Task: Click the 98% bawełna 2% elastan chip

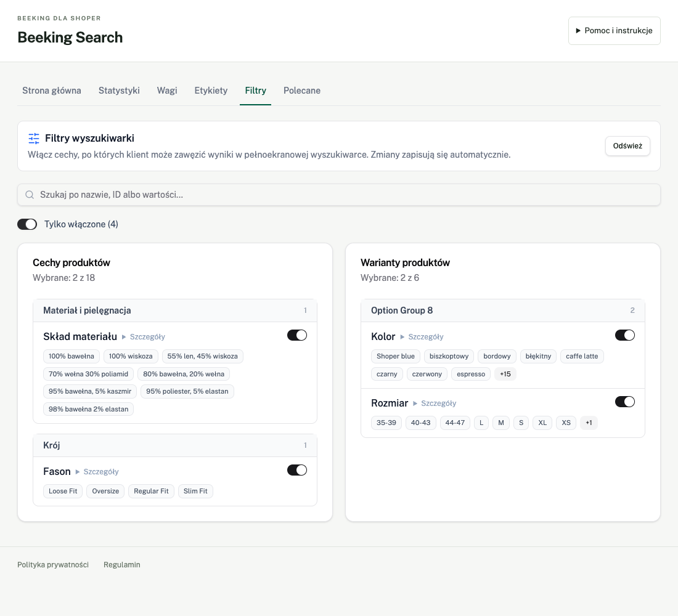Action: click(88, 409)
